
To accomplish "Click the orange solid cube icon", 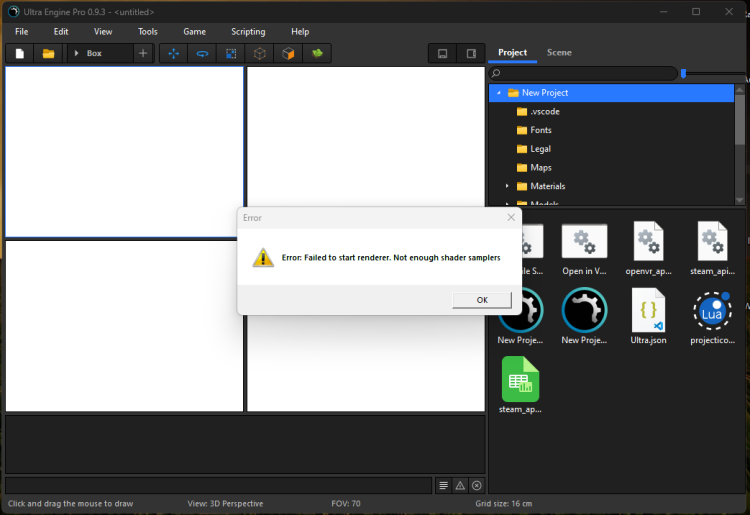I will 288,53.
